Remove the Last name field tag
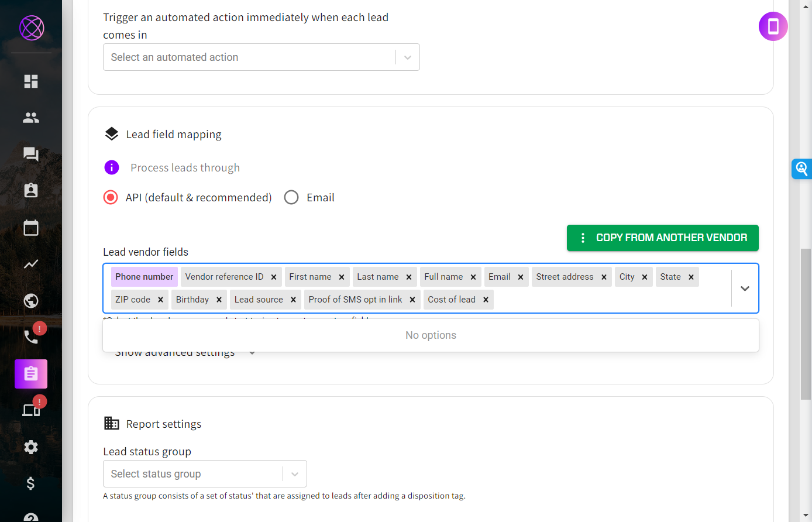Image resolution: width=812 pixels, height=522 pixels. (409, 277)
